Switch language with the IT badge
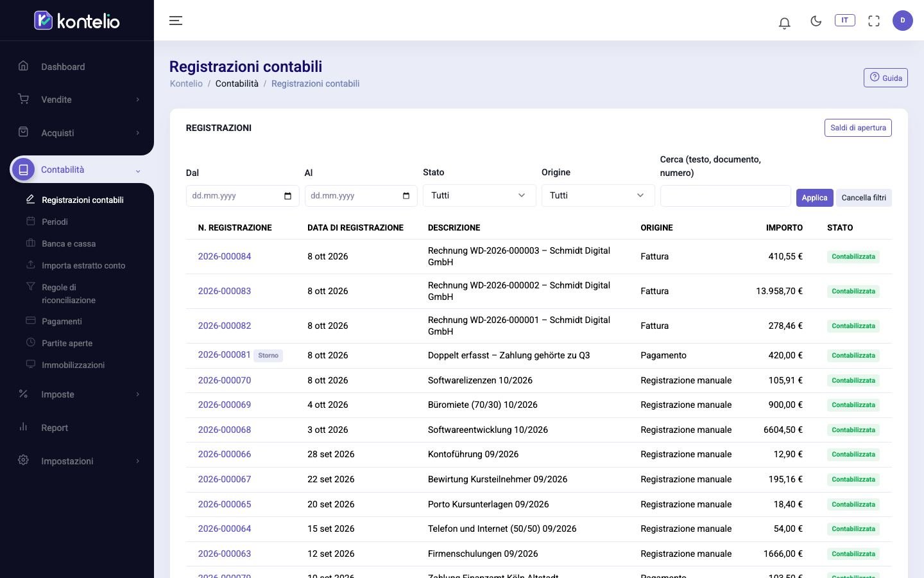Screen dimensions: 924x578 844,21
